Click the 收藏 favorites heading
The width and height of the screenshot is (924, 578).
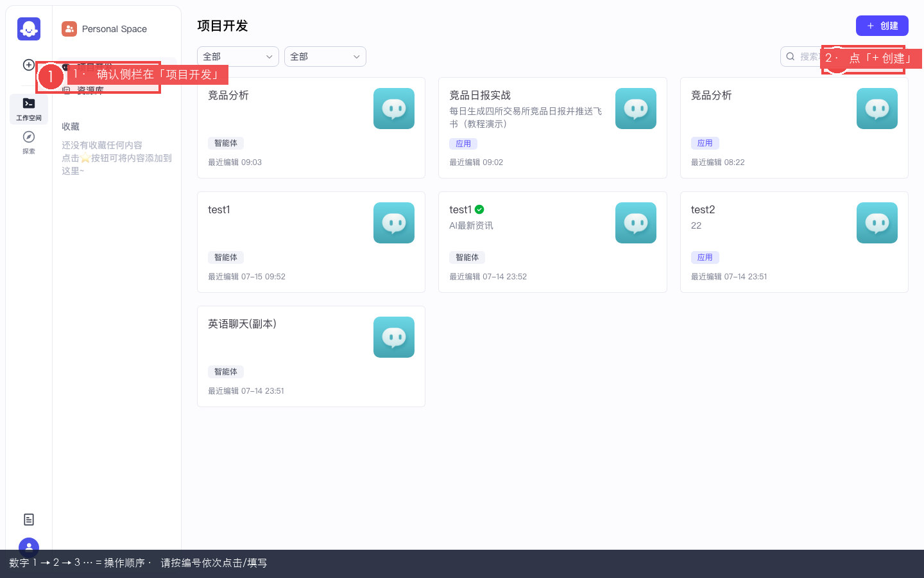[x=71, y=127]
